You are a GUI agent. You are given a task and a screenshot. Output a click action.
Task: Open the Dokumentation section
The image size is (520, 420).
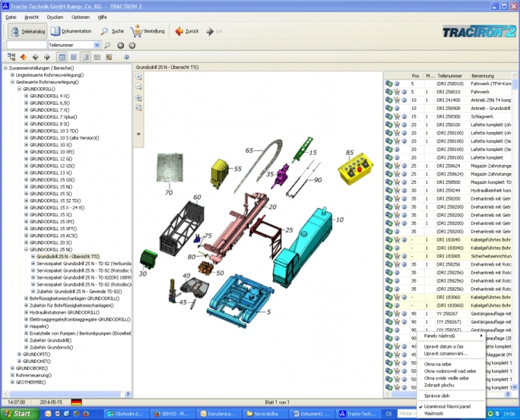point(71,31)
